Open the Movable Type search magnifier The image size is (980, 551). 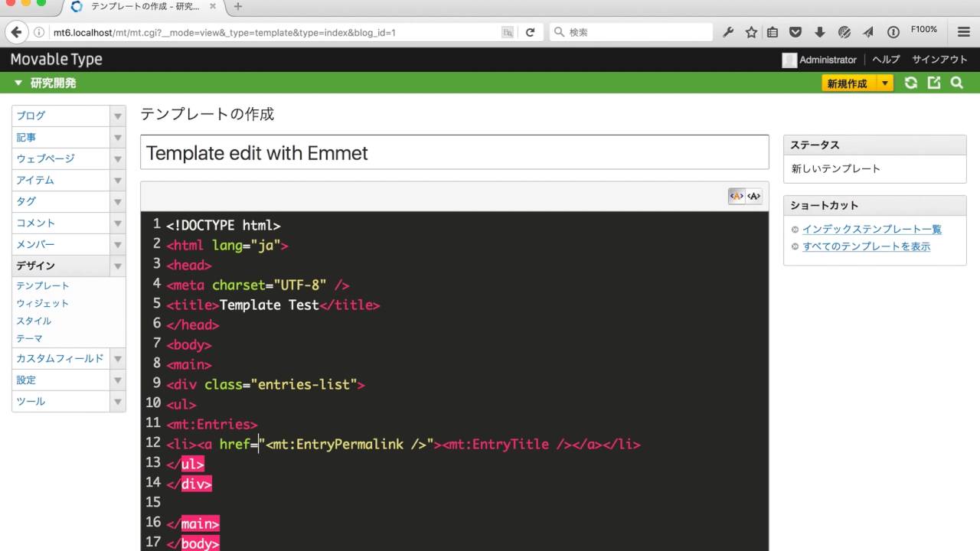tap(957, 83)
